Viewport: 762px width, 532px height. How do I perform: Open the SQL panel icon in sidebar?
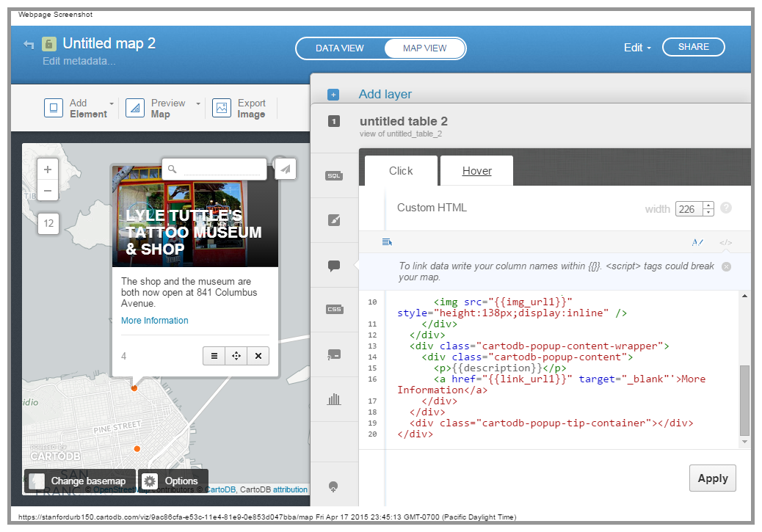pyautogui.click(x=334, y=176)
